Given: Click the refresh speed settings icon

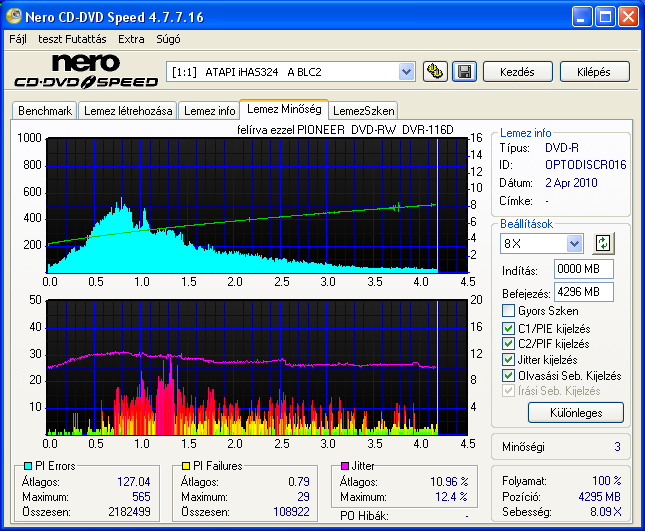Looking at the screenshot, I should point(603,243).
